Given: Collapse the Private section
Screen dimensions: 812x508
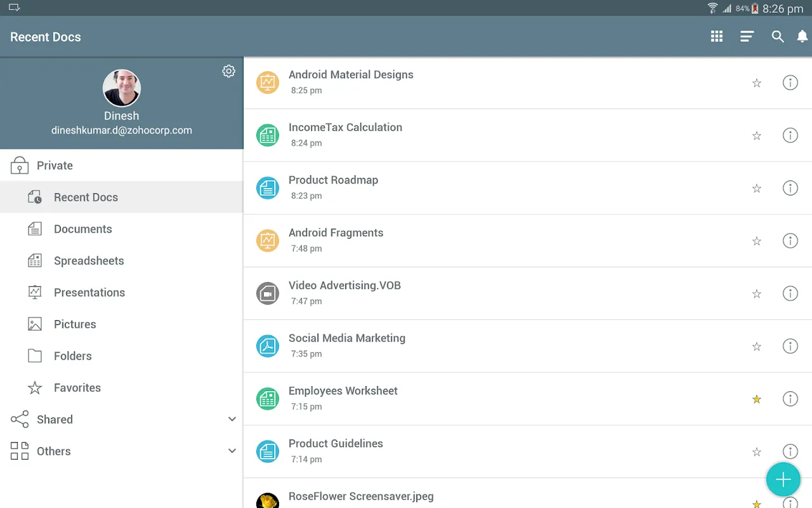Looking at the screenshot, I should (x=55, y=166).
